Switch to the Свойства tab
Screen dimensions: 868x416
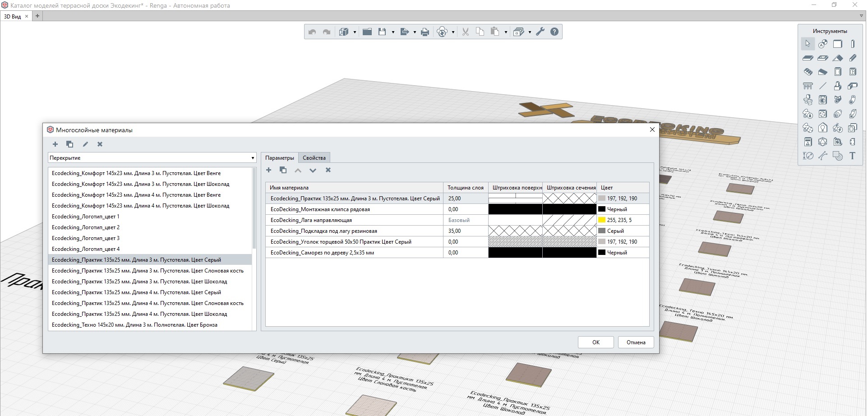[x=314, y=157]
